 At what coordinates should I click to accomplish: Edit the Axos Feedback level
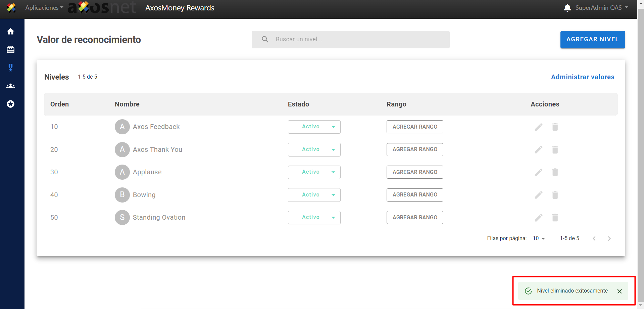(538, 127)
